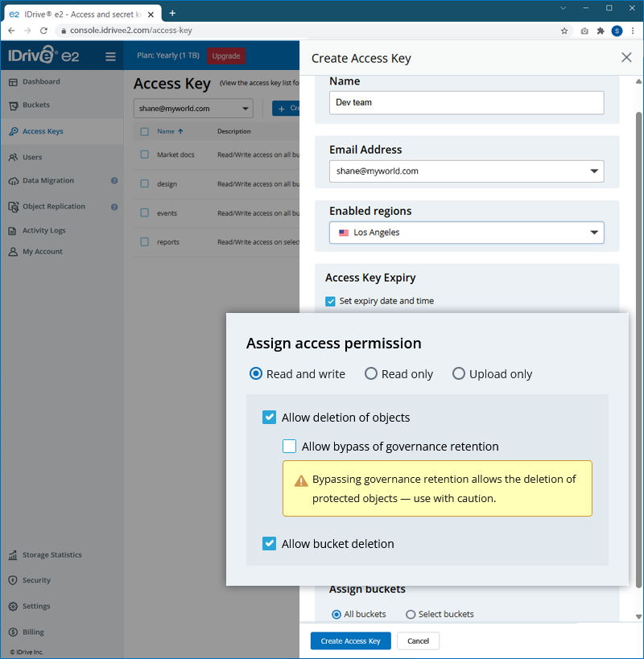Tick the reports row checkbox
Image resolution: width=644 pixels, height=659 pixels.
(145, 242)
